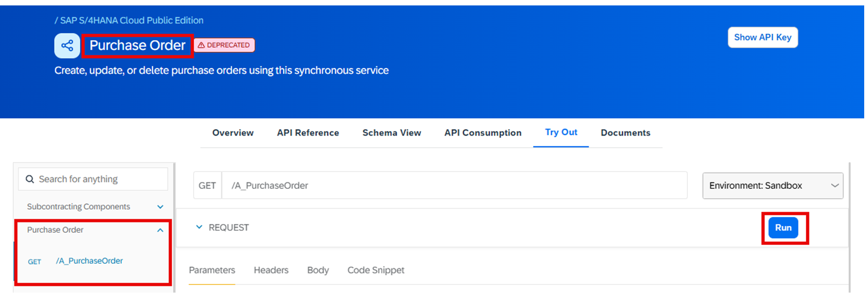Click the /A_PurchaseOrder request URL field
The image size is (868, 298).
tap(455, 186)
